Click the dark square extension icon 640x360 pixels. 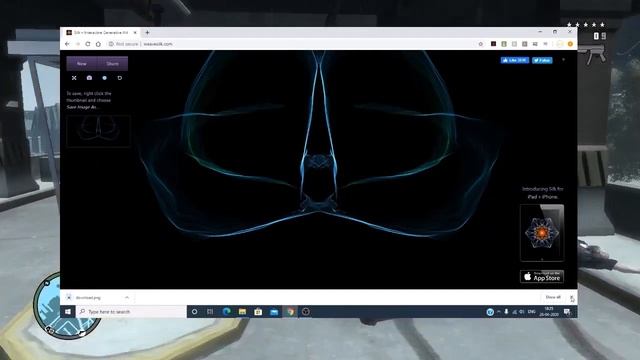[493, 44]
